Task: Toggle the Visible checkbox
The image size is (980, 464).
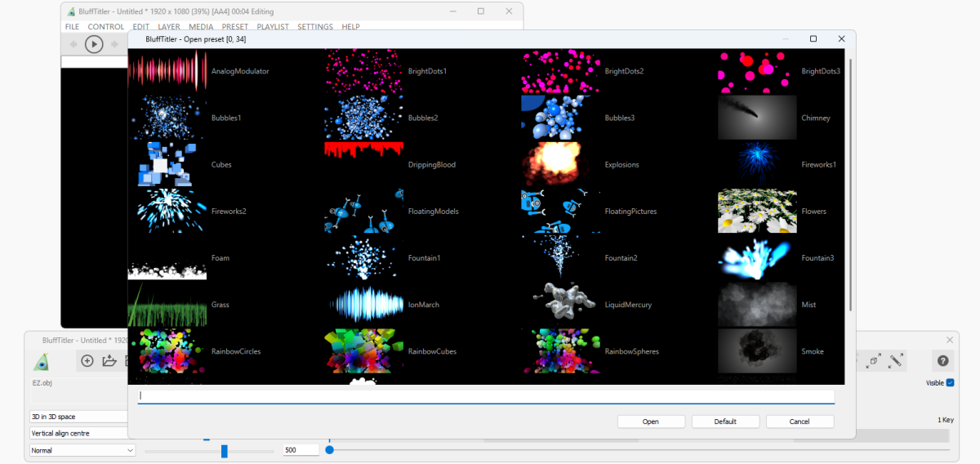Action: tap(950, 383)
